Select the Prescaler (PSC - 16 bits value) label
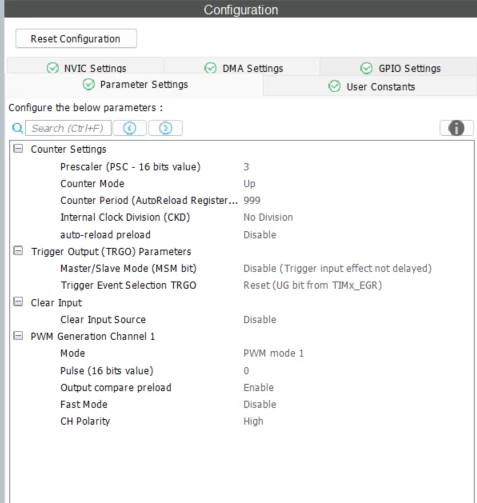Viewport: 477px width, 503px height. 130,167
